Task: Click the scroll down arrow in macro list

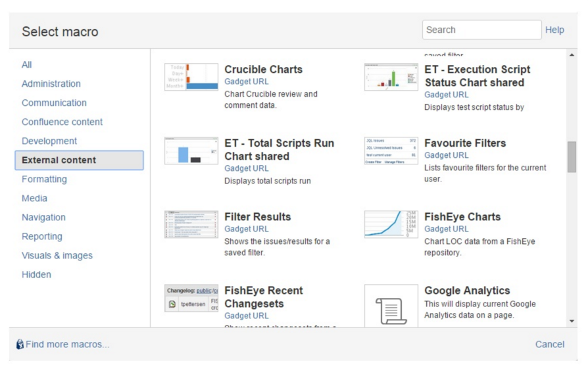Action: (x=572, y=321)
